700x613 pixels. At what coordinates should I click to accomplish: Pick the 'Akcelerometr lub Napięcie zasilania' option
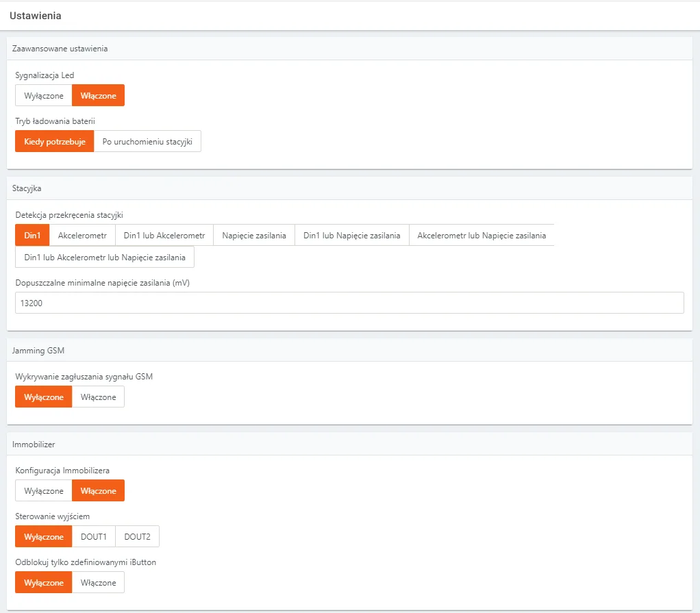tap(482, 236)
